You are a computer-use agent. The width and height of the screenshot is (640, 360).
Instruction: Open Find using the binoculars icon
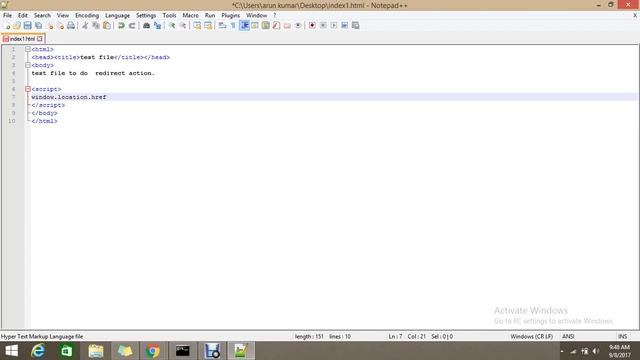pos(146,26)
